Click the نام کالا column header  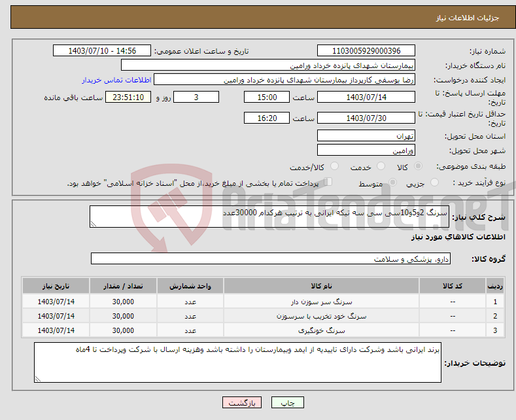(321, 286)
